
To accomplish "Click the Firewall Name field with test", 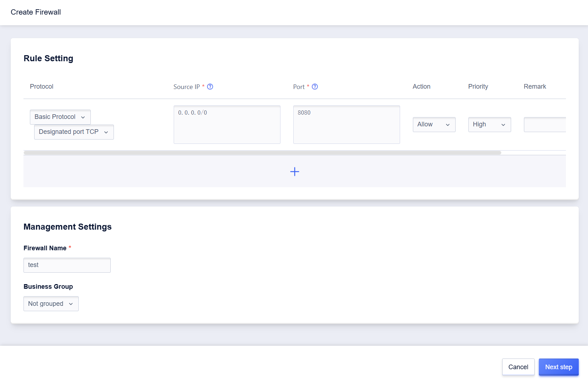I will [x=67, y=265].
